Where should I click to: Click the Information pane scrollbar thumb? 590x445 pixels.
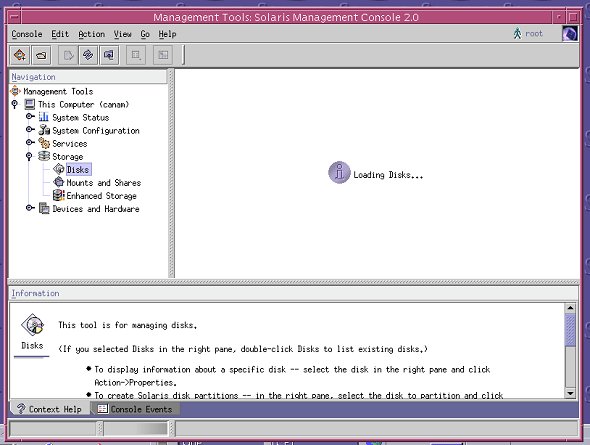(570, 330)
